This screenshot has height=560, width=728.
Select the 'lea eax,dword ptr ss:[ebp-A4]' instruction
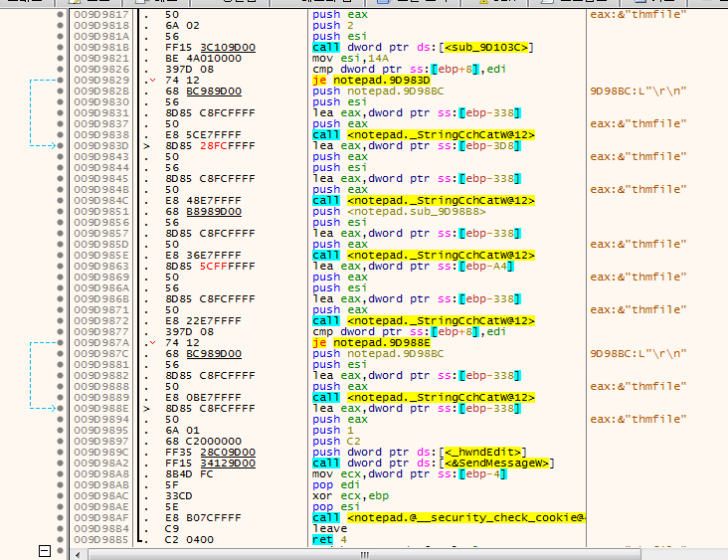pyautogui.click(x=413, y=266)
